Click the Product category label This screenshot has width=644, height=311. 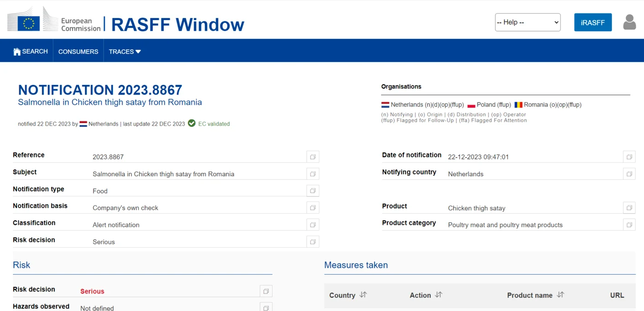pyautogui.click(x=409, y=223)
